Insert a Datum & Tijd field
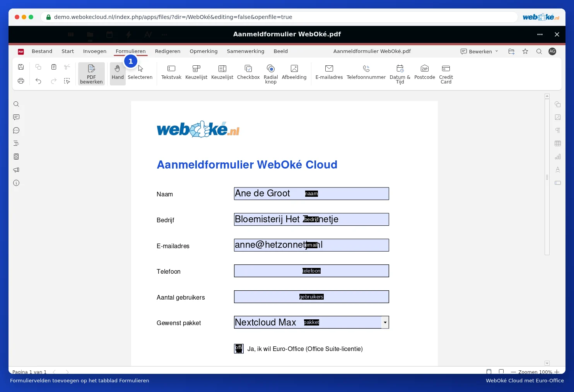The image size is (574, 392). pyautogui.click(x=400, y=74)
